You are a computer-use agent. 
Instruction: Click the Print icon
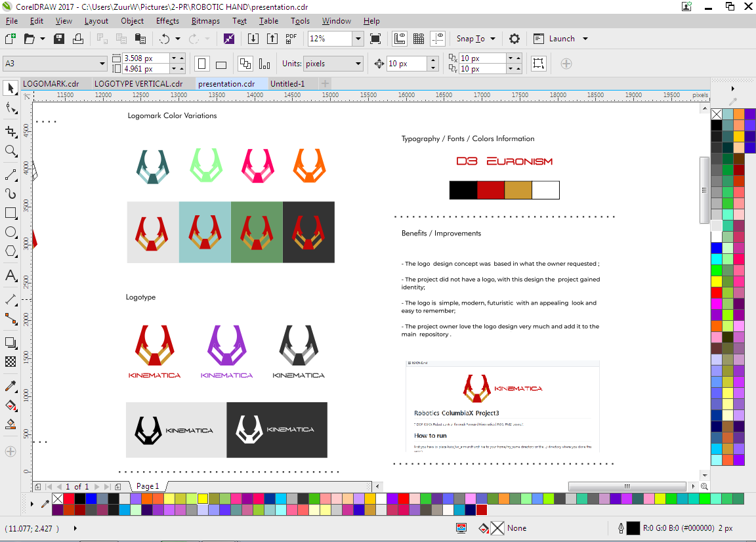click(78, 39)
